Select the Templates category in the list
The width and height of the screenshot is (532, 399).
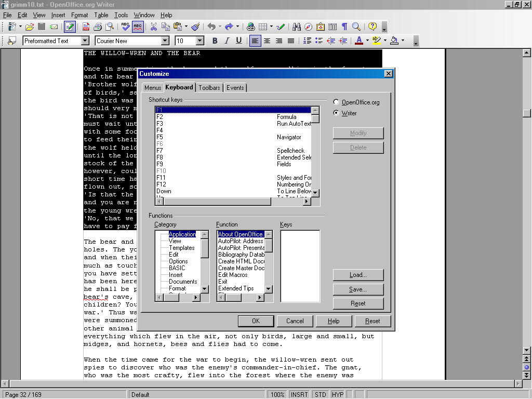click(x=181, y=248)
